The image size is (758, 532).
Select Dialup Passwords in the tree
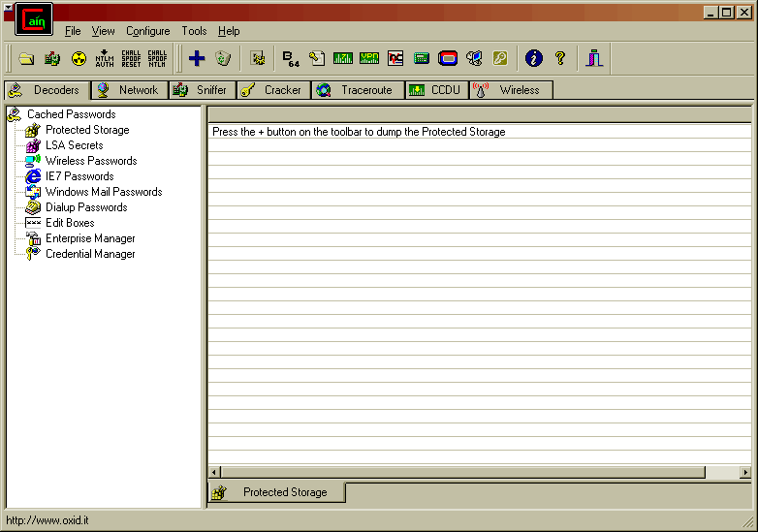click(x=86, y=207)
